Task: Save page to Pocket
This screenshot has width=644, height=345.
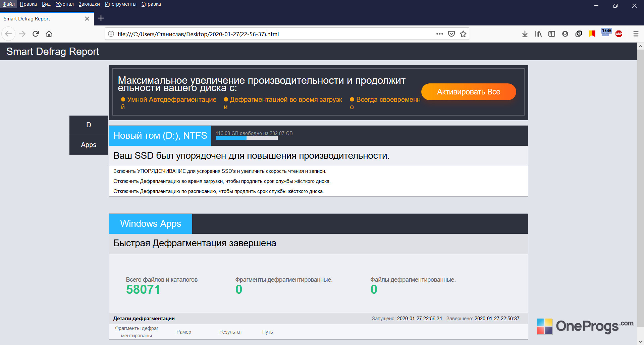Action: tap(451, 34)
